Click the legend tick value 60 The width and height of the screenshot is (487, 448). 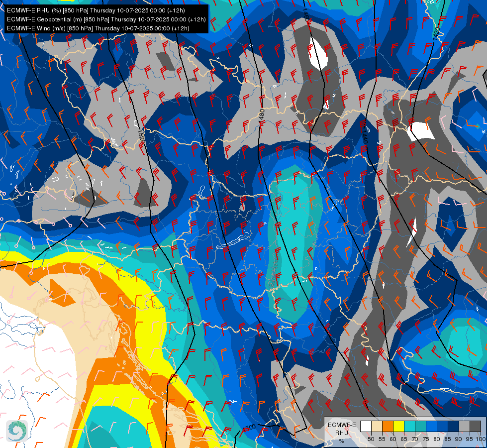pyautogui.click(x=393, y=439)
